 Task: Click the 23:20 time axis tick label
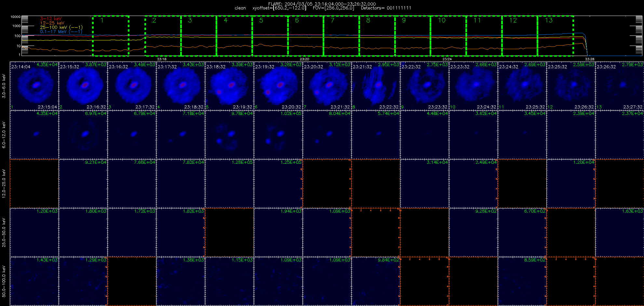tap(304, 59)
